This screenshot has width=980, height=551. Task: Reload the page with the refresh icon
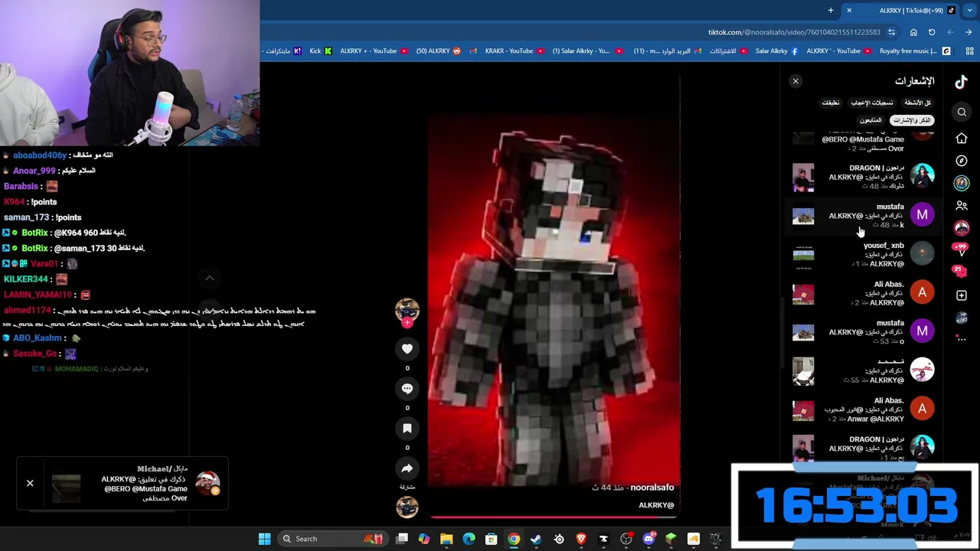932,32
